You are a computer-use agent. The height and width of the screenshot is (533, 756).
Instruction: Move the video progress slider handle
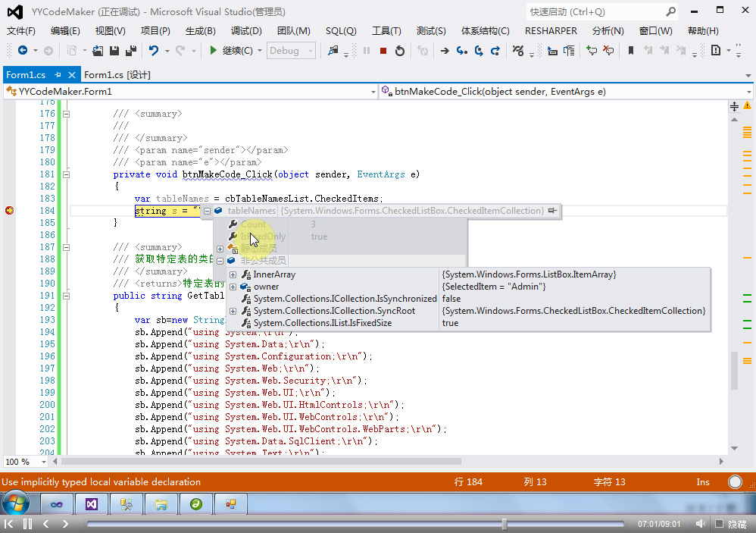(x=505, y=524)
